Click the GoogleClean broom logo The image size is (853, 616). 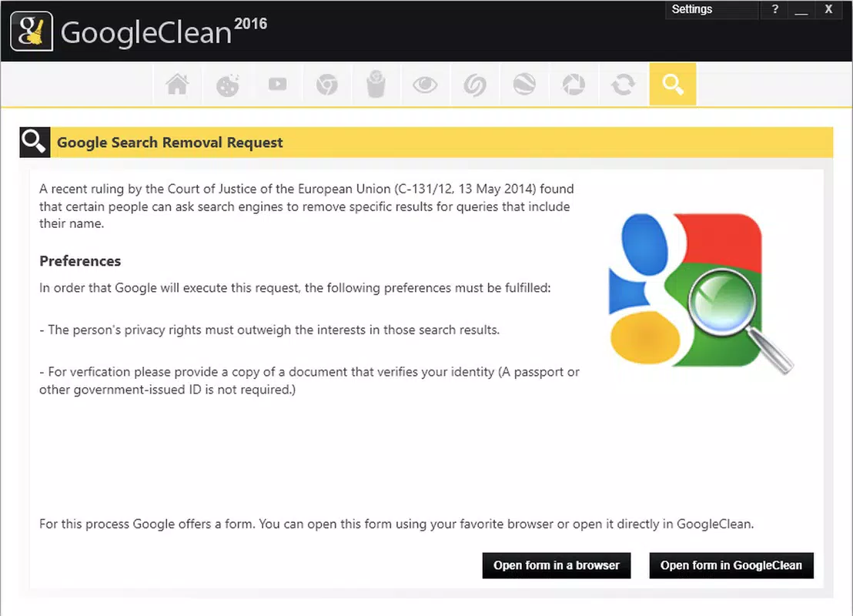click(x=32, y=32)
